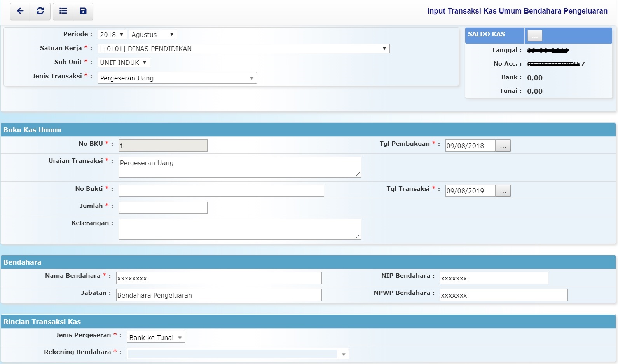Select the Nama Bendahara field
618x364 pixels.
click(218, 278)
